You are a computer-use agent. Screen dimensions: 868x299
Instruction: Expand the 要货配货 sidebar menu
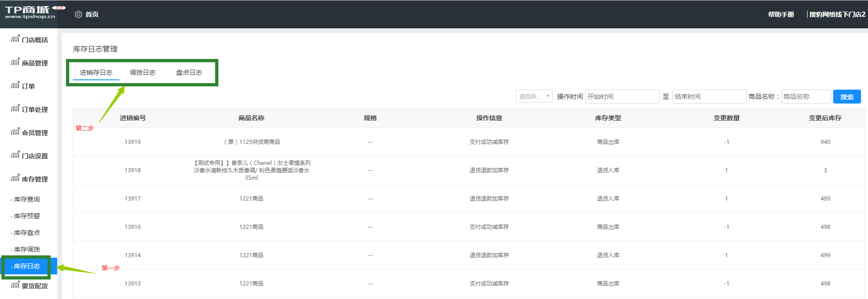(34, 286)
